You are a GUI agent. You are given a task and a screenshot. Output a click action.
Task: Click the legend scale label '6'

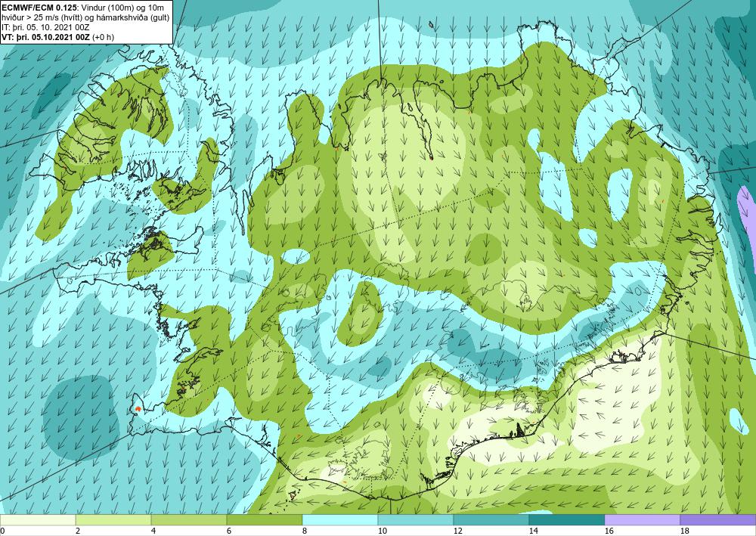click(x=228, y=531)
